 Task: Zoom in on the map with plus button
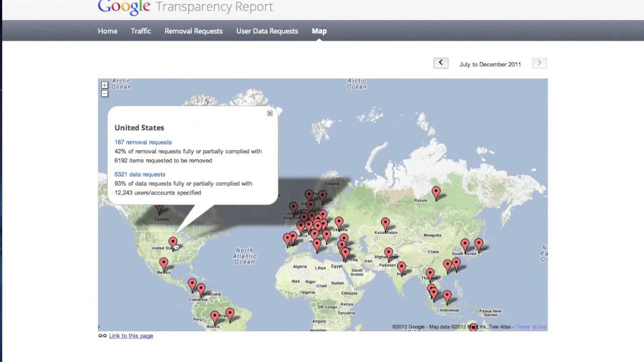105,85
